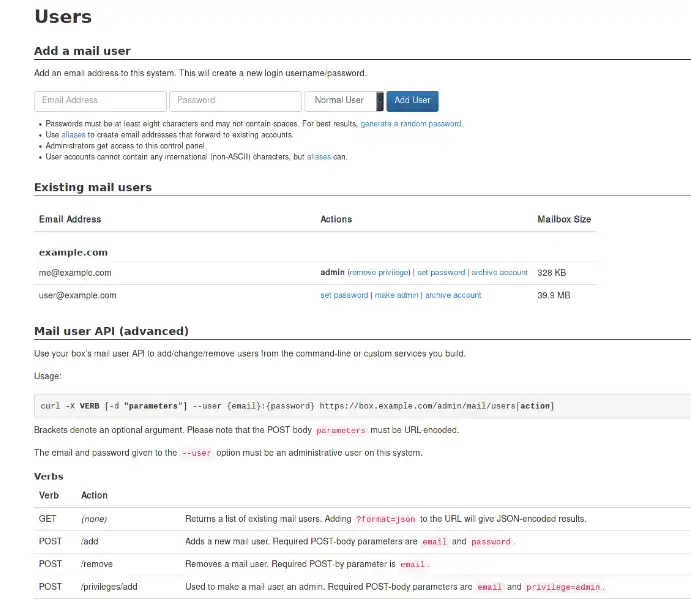Make user@example.com an admin
The width and height of the screenshot is (691, 601).
395,295
